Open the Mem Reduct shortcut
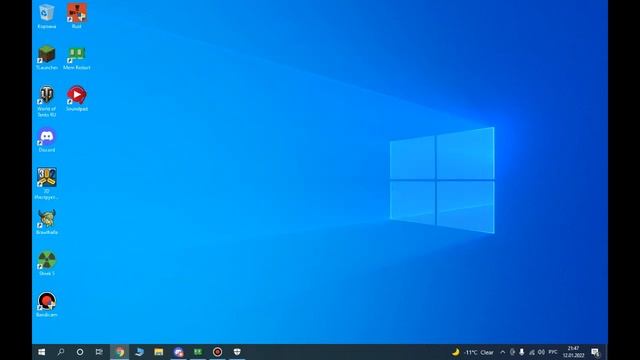 point(77,58)
